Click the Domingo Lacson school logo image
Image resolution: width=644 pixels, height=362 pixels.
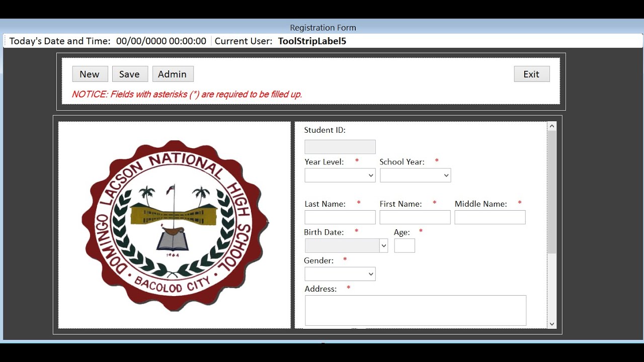tap(175, 225)
